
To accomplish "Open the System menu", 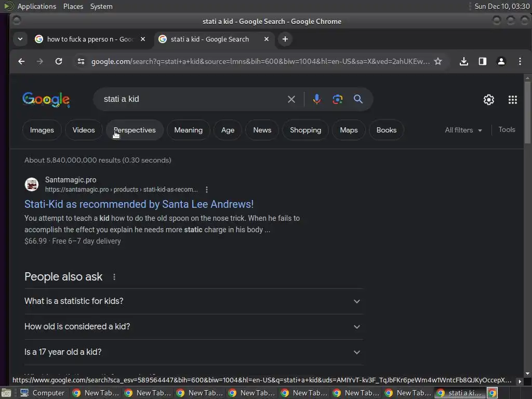I will (101, 6).
